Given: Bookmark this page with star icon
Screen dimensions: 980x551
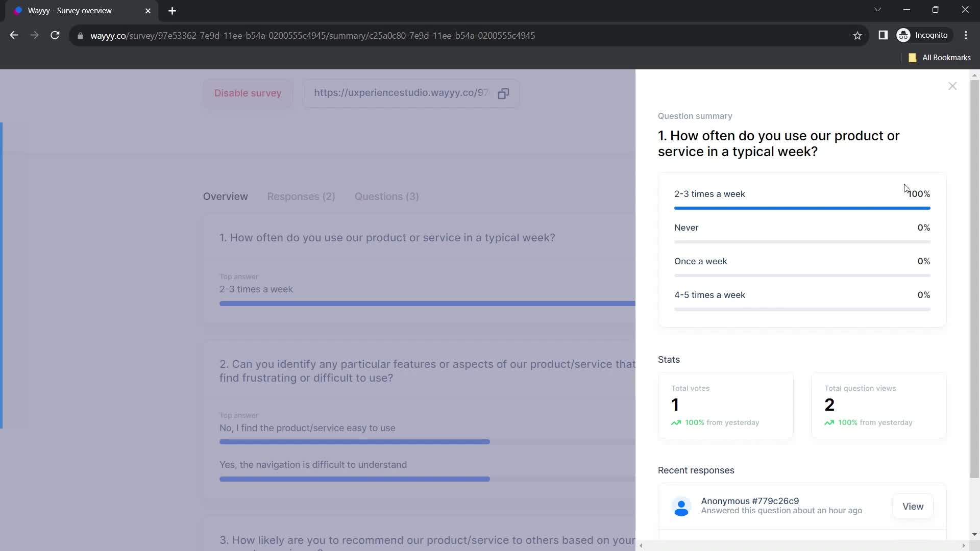Looking at the screenshot, I should (x=857, y=35).
